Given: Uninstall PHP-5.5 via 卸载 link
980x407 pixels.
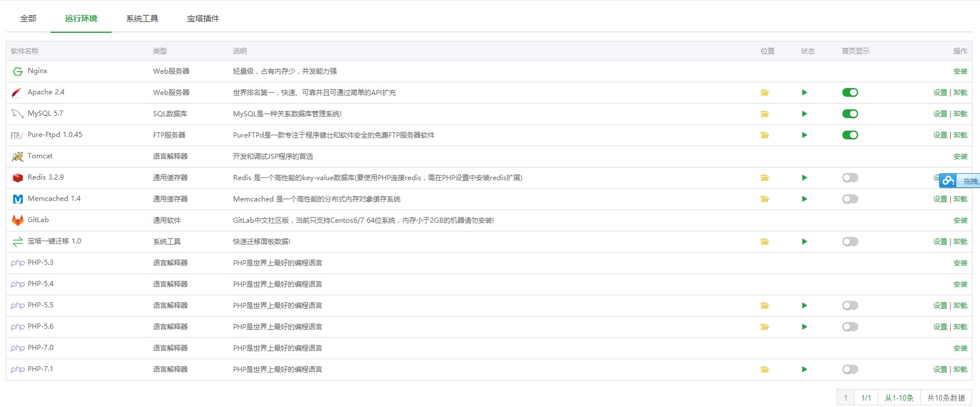Looking at the screenshot, I should click(960, 306).
